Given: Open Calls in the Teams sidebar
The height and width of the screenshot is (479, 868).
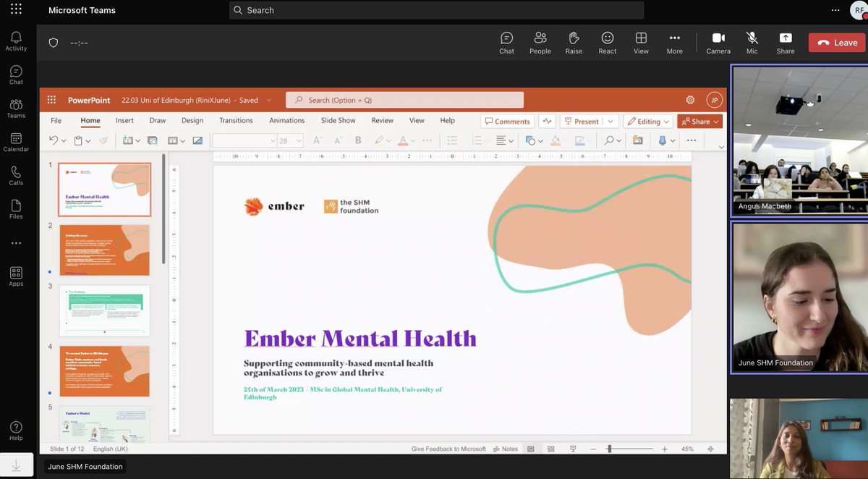Looking at the screenshot, I should click(16, 175).
